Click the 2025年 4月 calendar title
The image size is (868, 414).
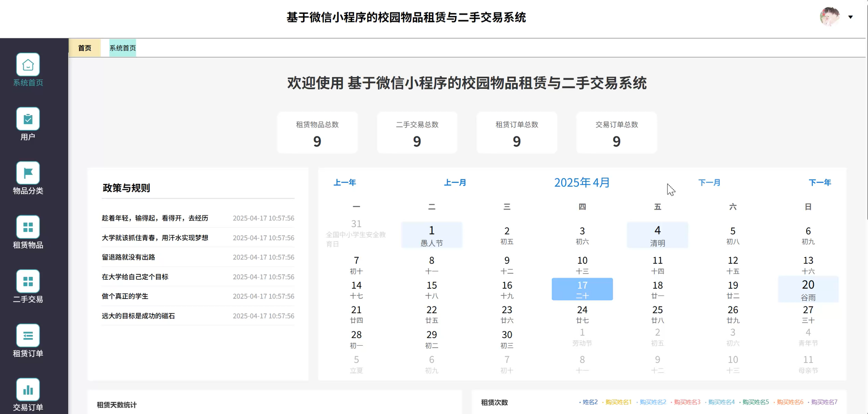(582, 183)
